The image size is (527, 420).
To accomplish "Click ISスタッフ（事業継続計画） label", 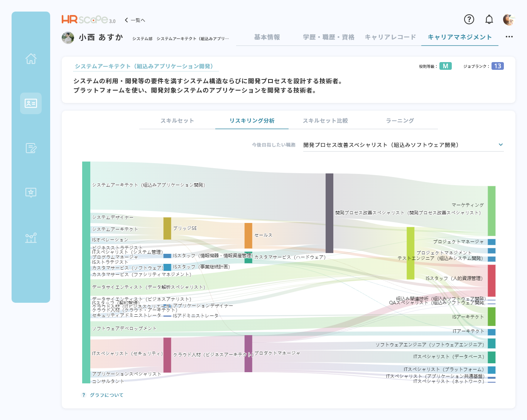I will 201,267.
